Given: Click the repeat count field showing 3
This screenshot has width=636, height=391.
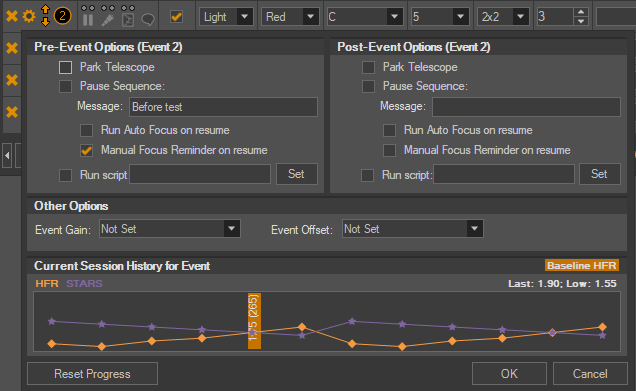Looking at the screenshot, I should [x=555, y=17].
